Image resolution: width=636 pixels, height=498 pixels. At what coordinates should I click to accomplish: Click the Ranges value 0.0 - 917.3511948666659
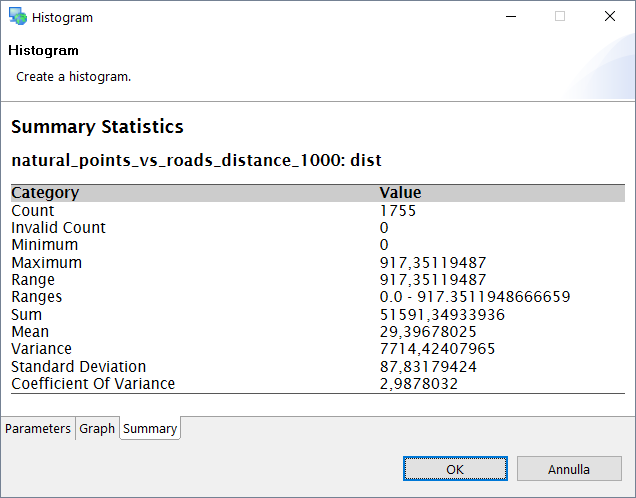[x=474, y=297]
